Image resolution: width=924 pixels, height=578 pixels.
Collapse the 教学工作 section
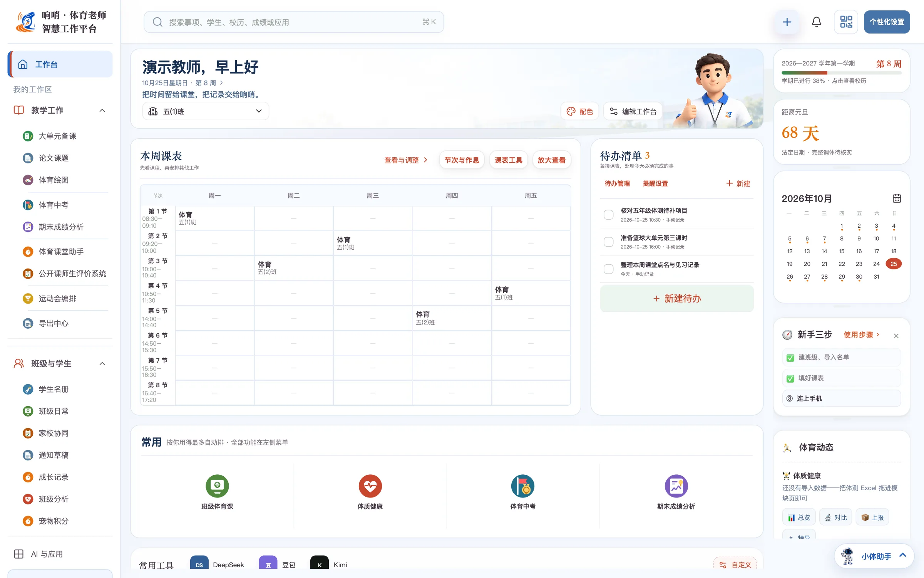(102, 111)
